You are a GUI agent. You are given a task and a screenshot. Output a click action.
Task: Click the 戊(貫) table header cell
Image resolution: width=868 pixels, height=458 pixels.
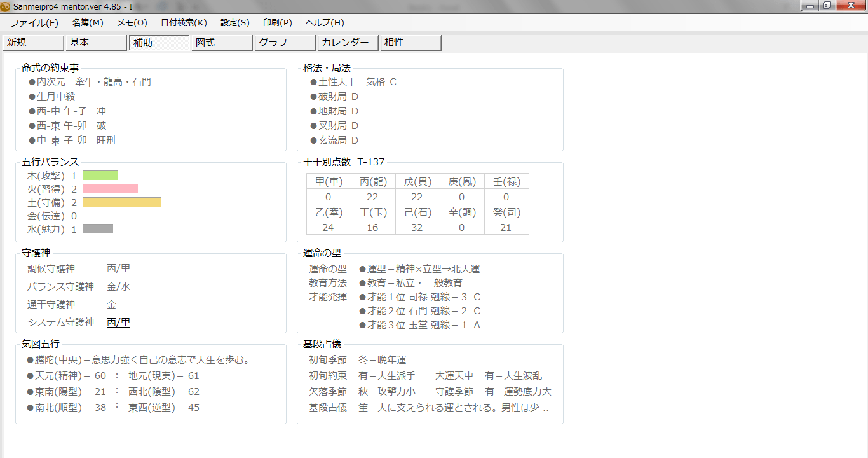coord(417,181)
